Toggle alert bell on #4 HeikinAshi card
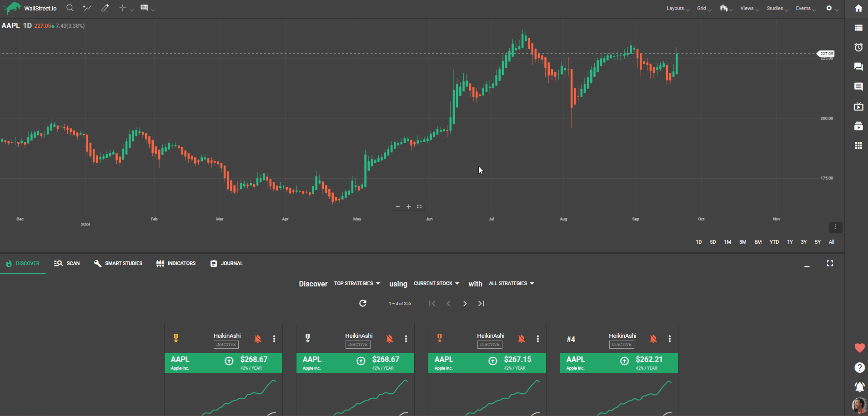This screenshot has width=868, height=416. coord(653,339)
